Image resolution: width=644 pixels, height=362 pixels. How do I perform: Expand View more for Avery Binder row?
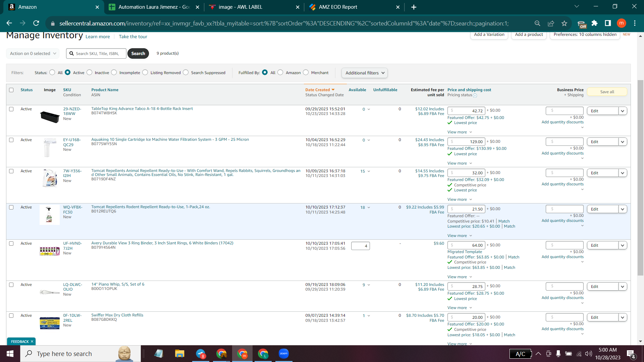point(460,277)
